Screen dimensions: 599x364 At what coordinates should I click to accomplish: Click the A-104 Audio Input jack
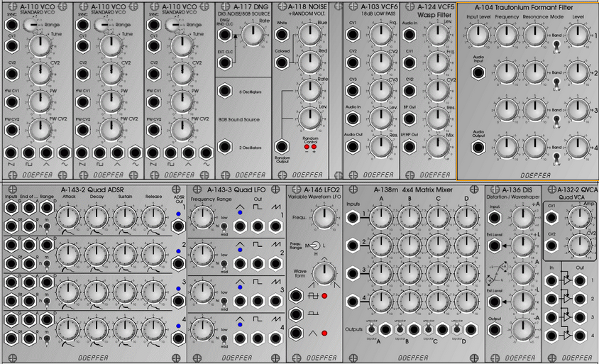coord(478,72)
